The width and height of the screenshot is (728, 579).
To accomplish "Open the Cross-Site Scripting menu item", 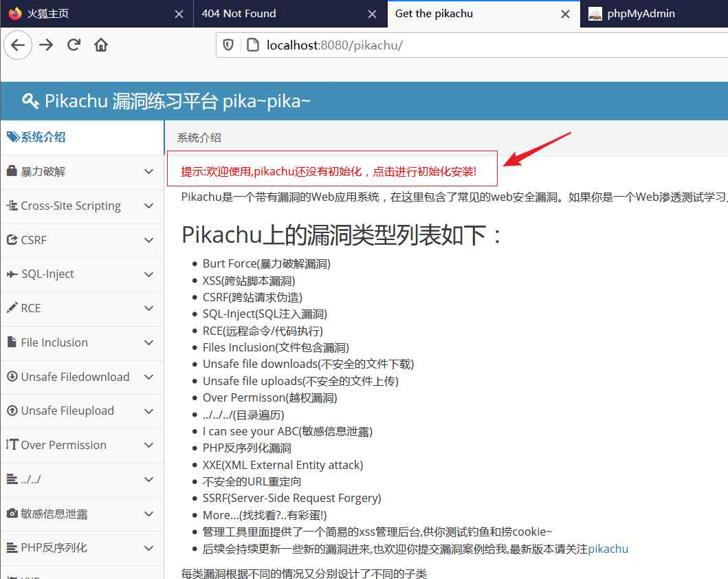I will 82,206.
